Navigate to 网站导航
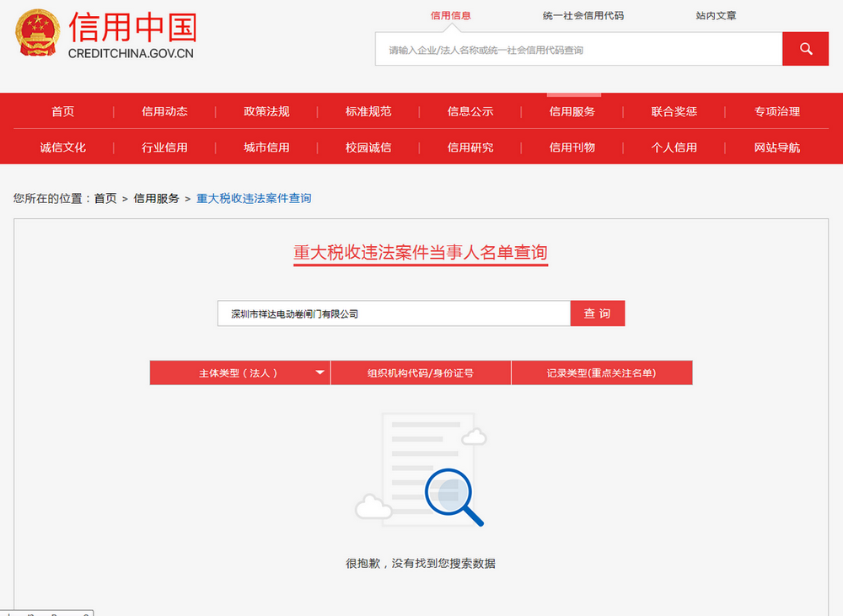The height and width of the screenshot is (616, 843). coord(776,147)
